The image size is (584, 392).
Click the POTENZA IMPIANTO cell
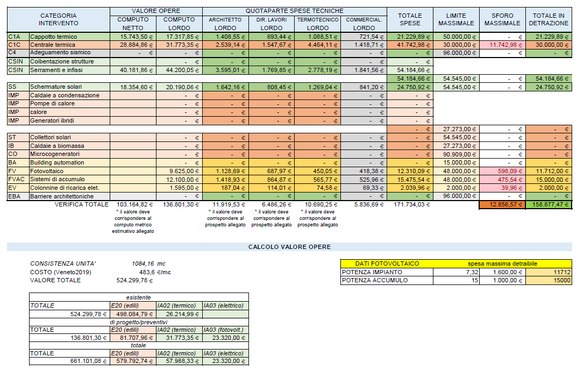click(x=387, y=273)
